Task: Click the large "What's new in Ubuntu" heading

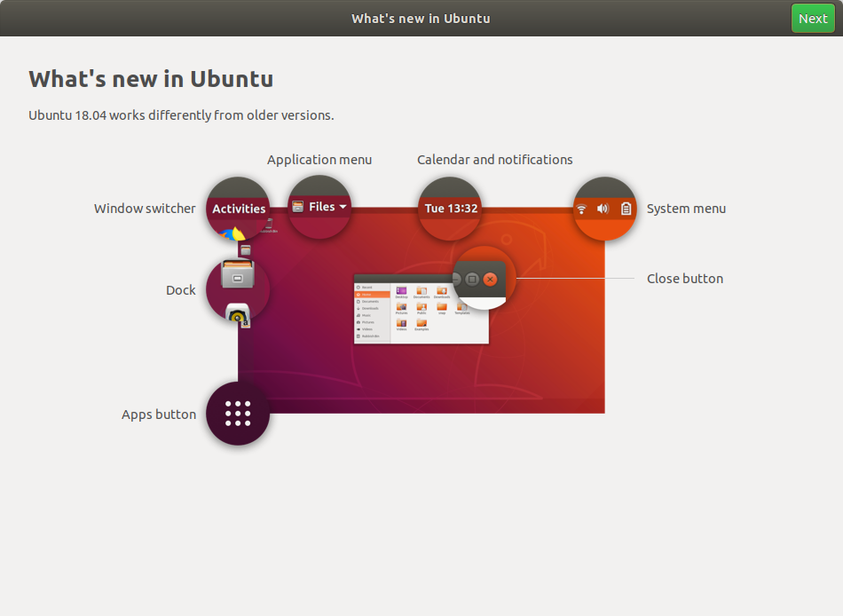Action: (x=151, y=79)
